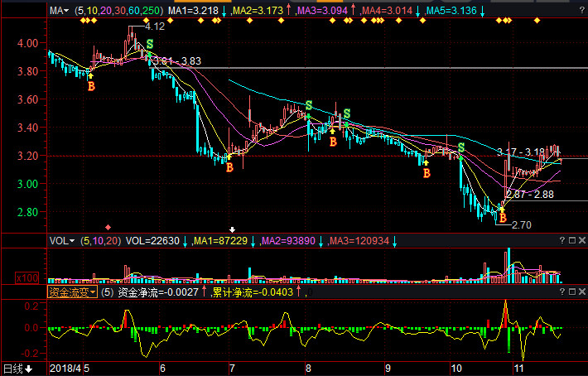This screenshot has width=588, height=376.
Task: Close the 资金流变 indicator panel
Action: [582, 292]
